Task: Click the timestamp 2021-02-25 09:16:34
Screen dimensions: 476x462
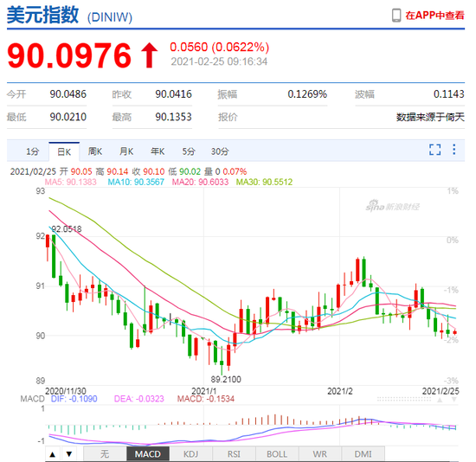Action: point(219,61)
